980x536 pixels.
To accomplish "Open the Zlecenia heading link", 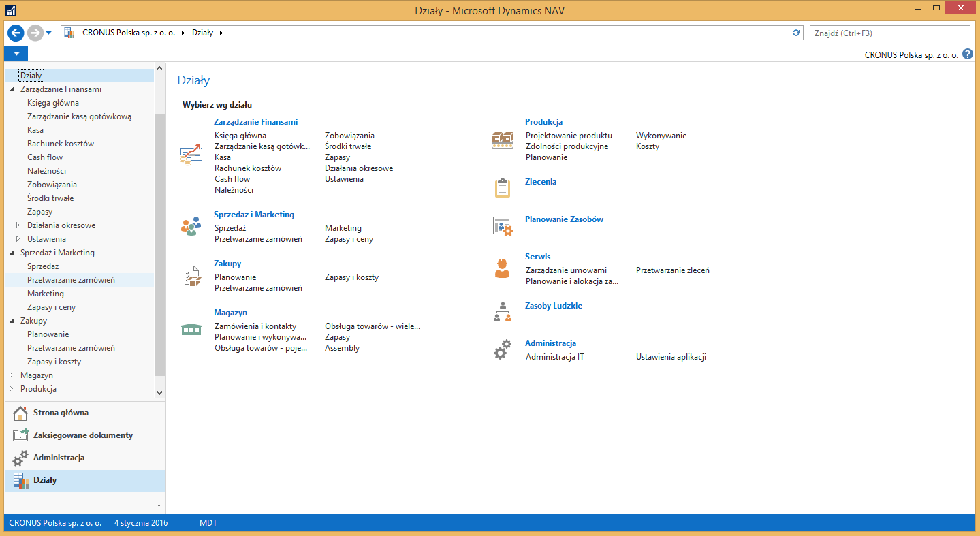I will click(x=541, y=182).
